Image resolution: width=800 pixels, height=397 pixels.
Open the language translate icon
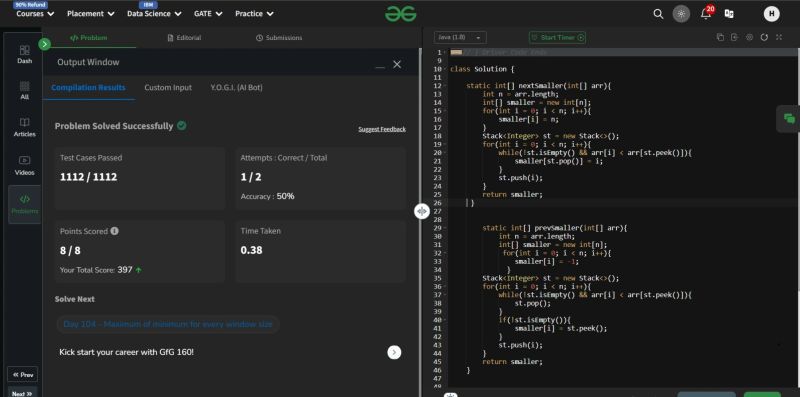(x=729, y=14)
